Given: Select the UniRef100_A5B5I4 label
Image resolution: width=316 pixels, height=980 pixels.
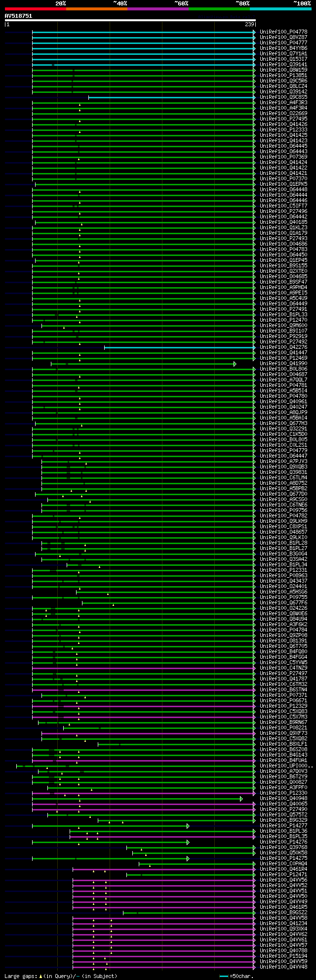Looking at the screenshot, I should 283,391.
